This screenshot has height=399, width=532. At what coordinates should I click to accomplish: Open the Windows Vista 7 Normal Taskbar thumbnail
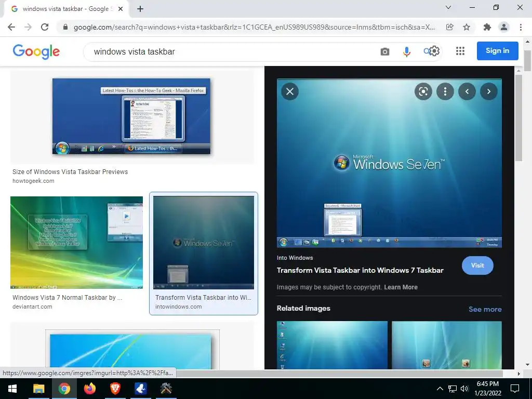pyautogui.click(x=77, y=243)
